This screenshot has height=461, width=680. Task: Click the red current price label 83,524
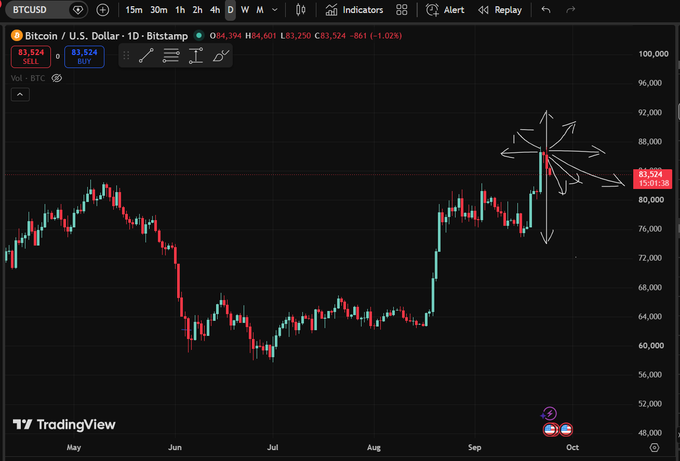tap(652, 179)
